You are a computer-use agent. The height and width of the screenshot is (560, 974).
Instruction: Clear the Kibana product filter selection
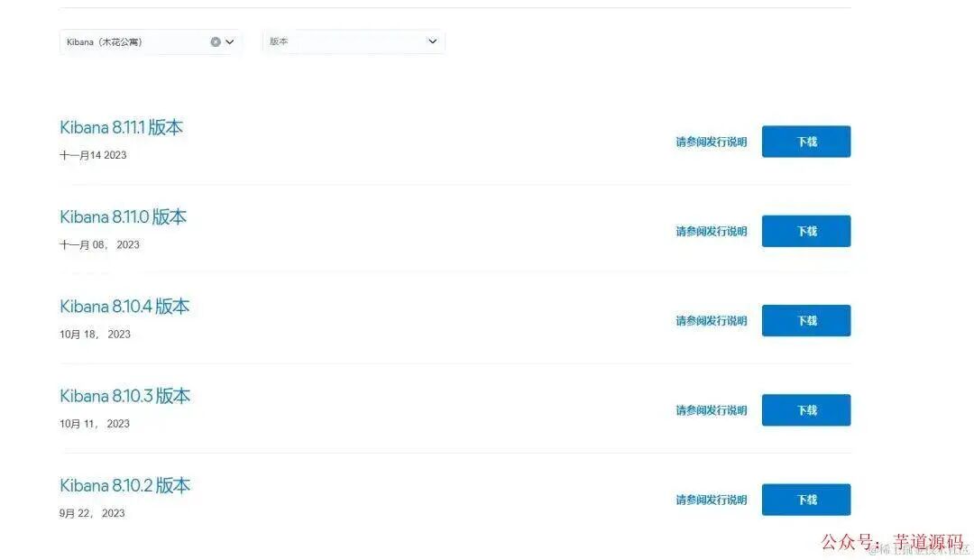(x=216, y=41)
